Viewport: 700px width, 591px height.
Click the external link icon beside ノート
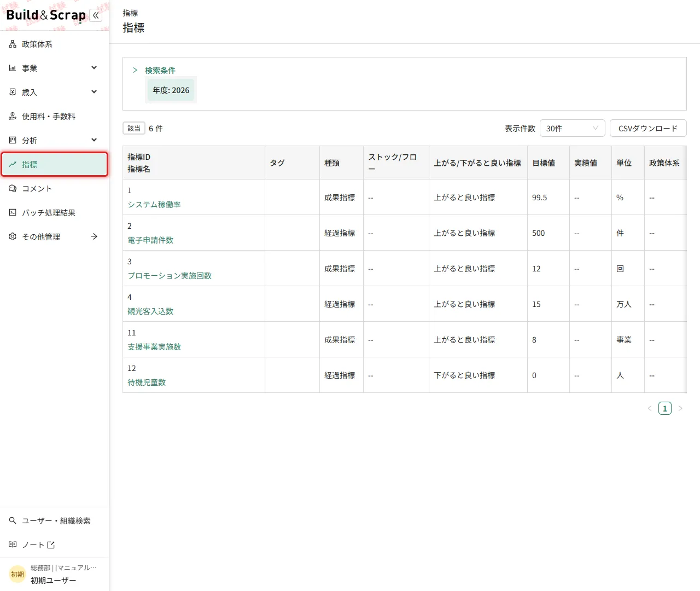tap(51, 545)
